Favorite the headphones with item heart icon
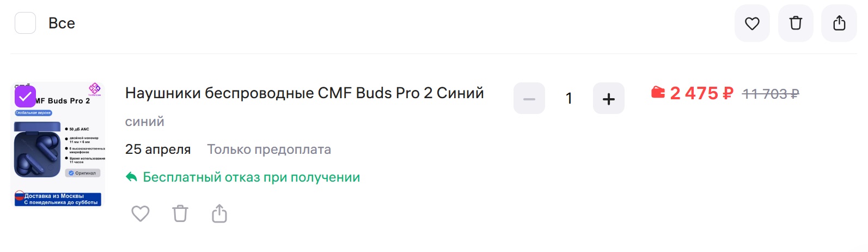This screenshot has width=868, height=252. coord(140,213)
